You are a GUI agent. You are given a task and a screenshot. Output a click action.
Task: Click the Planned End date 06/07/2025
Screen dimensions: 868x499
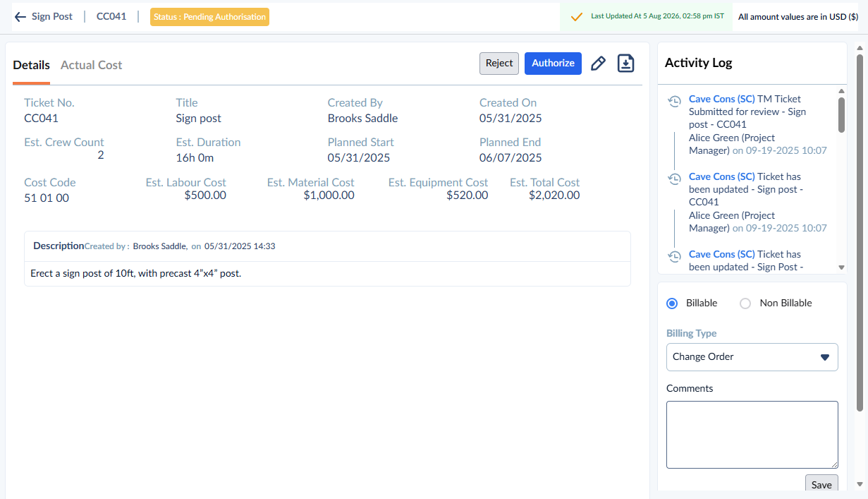pos(511,158)
